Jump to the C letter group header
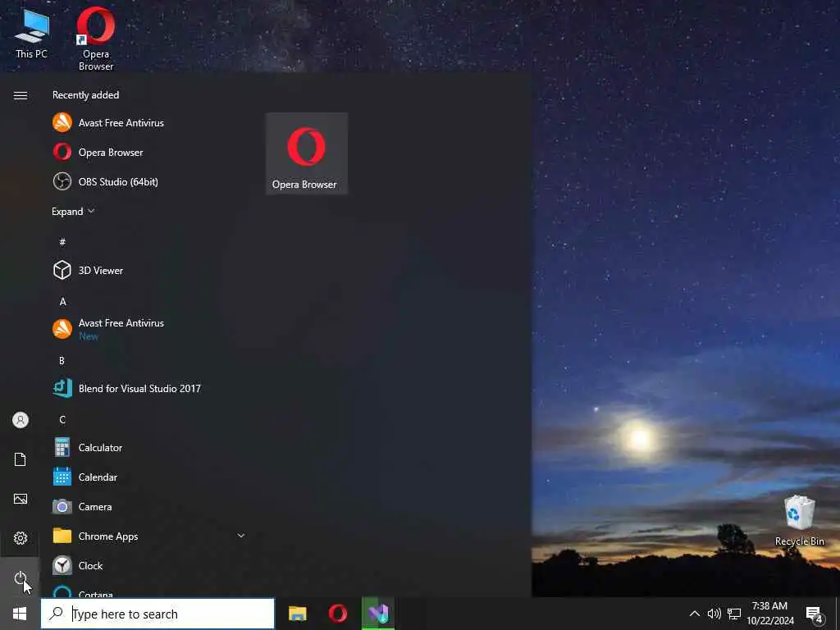840x630 pixels. point(62,419)
